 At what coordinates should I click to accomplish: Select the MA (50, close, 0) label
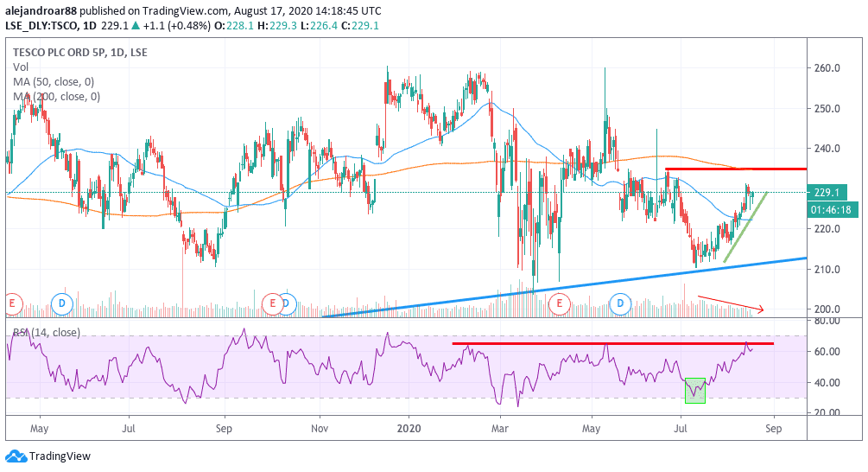point(54,82)
